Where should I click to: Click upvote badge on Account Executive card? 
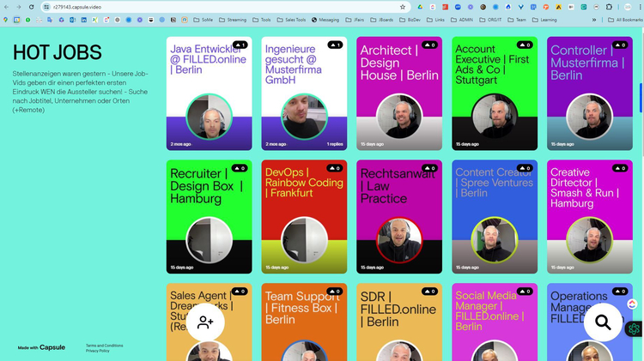[x=526, y=45]
